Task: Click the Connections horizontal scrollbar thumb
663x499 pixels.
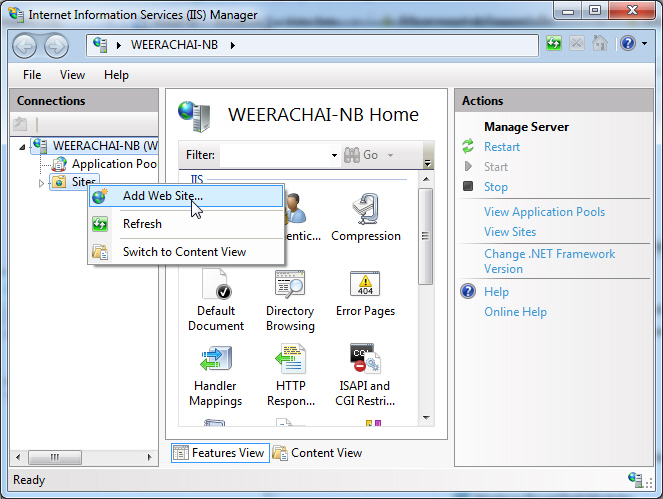Action: point(55,457)
